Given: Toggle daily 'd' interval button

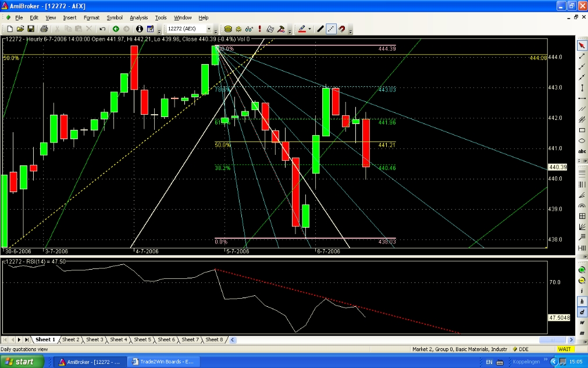Looking at the screenshot, I should (x=582, y=312).
